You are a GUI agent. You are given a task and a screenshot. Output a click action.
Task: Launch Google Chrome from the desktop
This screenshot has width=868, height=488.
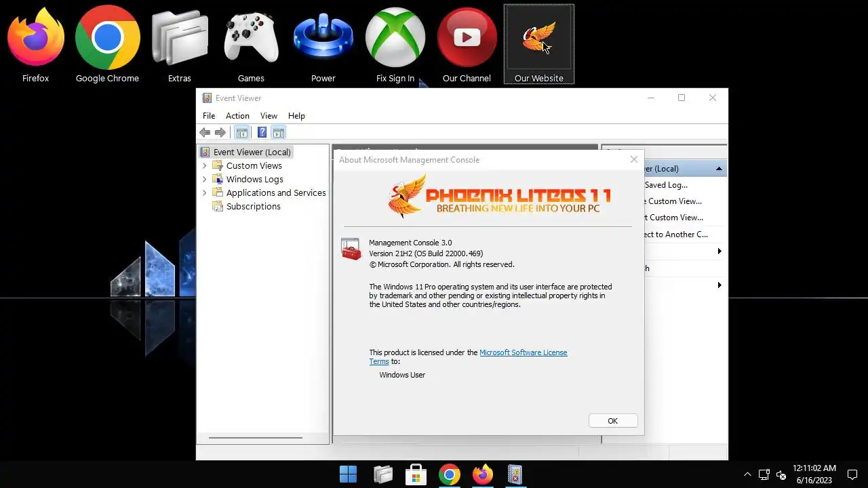[107, 44]
